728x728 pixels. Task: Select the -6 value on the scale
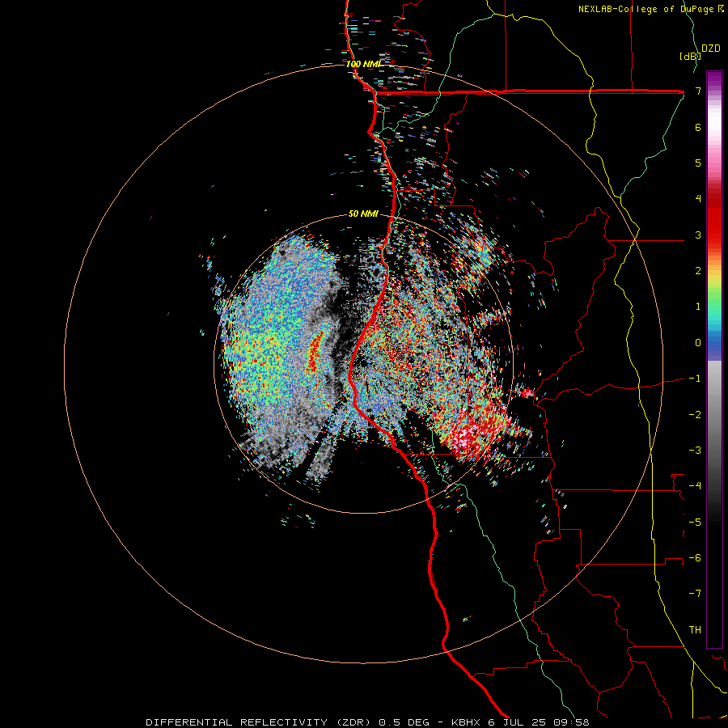click(695, 558)
